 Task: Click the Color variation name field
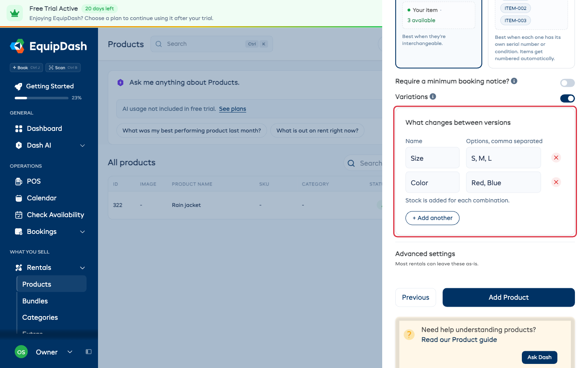[432, 182]
